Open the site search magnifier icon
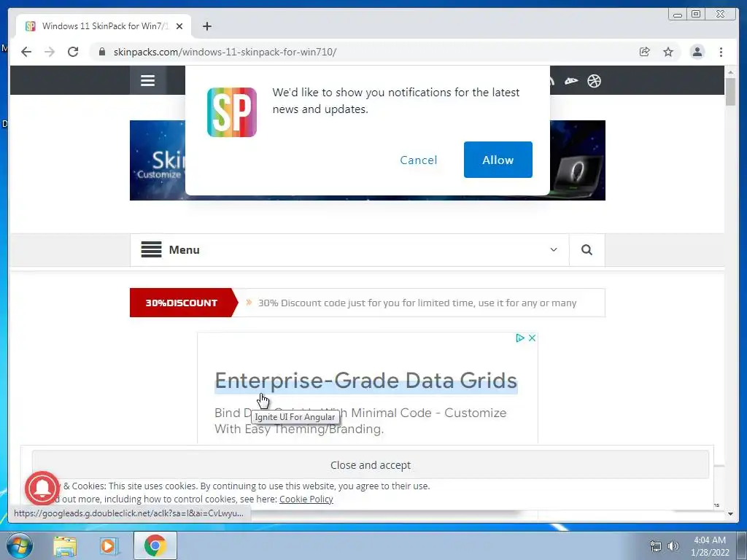Image resolution: width=747 pixels, height=560 pixels. pos(587,249)
